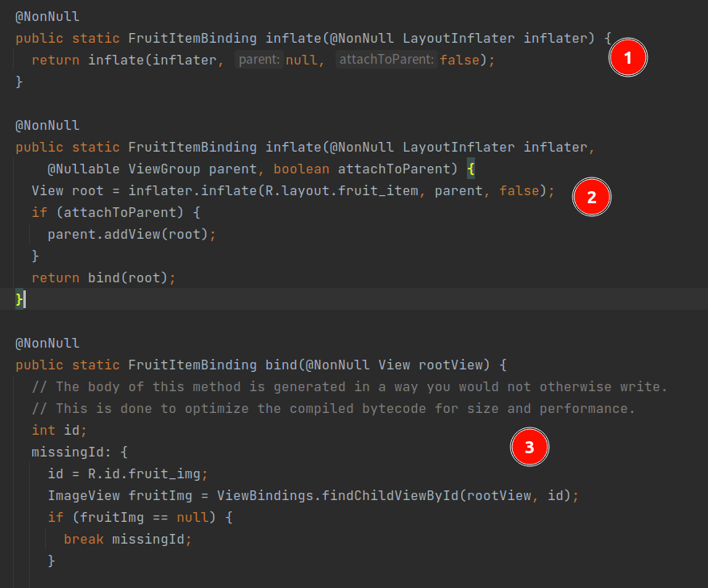Image resolution: width=708 pixels, height=588 pixels.
Task: Click the red circle marker numbered 2
Action: click(592, 197)
